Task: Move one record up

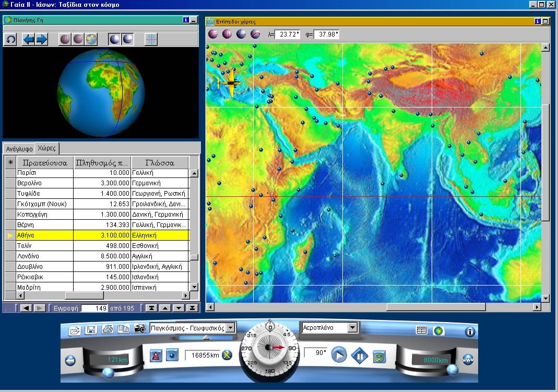Action: click(x=165, y=308)
